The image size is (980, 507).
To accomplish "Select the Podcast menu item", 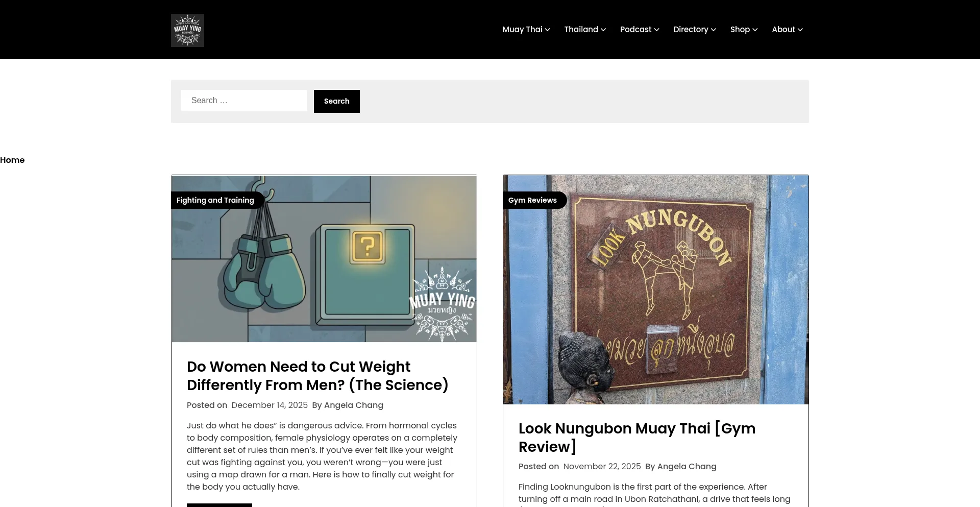I will point(635,30).
